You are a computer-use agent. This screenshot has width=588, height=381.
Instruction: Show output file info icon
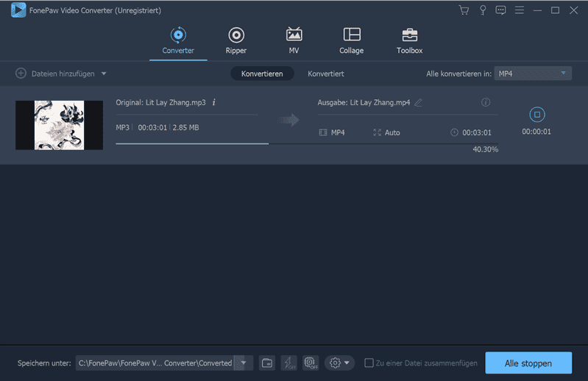pyautogui.click(x=486, y=102)
